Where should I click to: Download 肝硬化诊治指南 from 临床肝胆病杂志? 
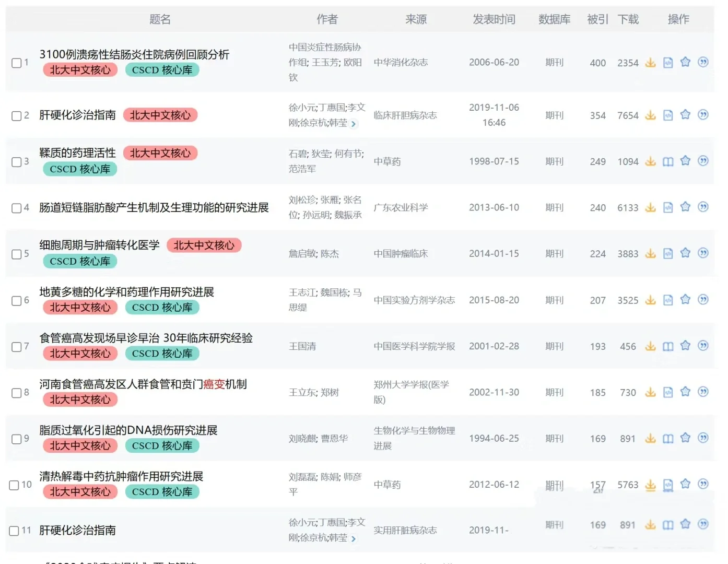point(650,115)
